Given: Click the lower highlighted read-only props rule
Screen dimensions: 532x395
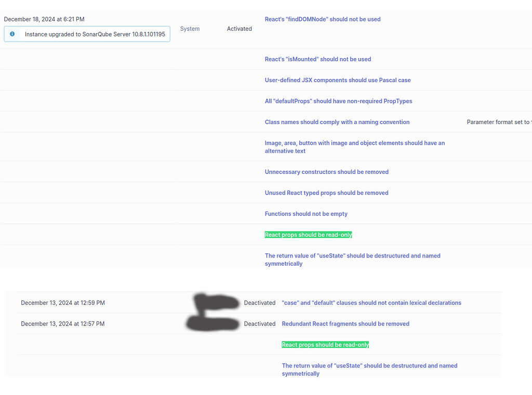Looking at the screenshot, I should pyautogui.click(x=325, y=344).
